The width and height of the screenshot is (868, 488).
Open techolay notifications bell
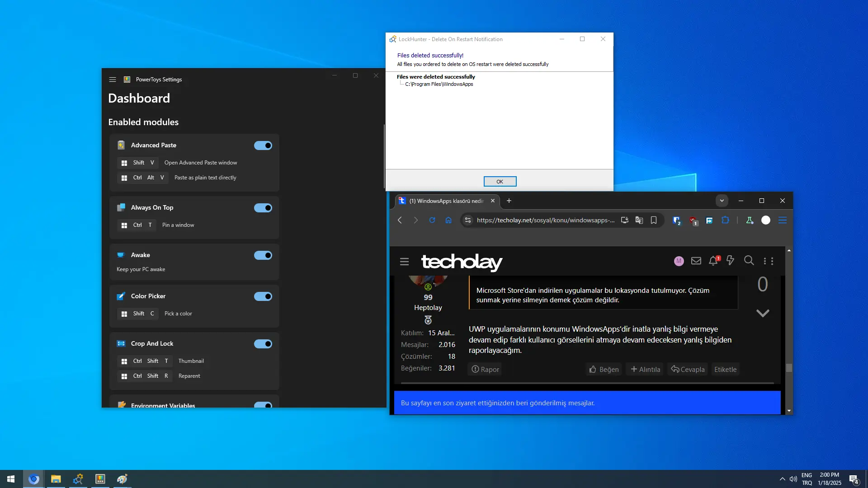point(713,261)
